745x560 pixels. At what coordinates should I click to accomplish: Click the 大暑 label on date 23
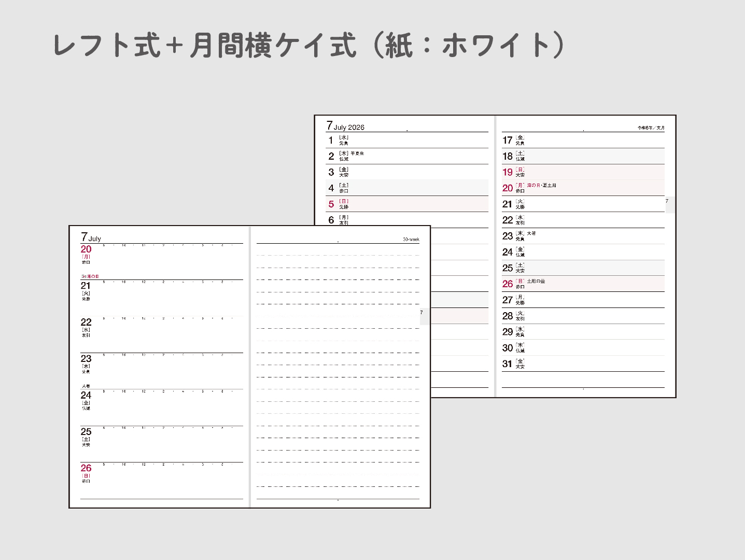point(531,233)
